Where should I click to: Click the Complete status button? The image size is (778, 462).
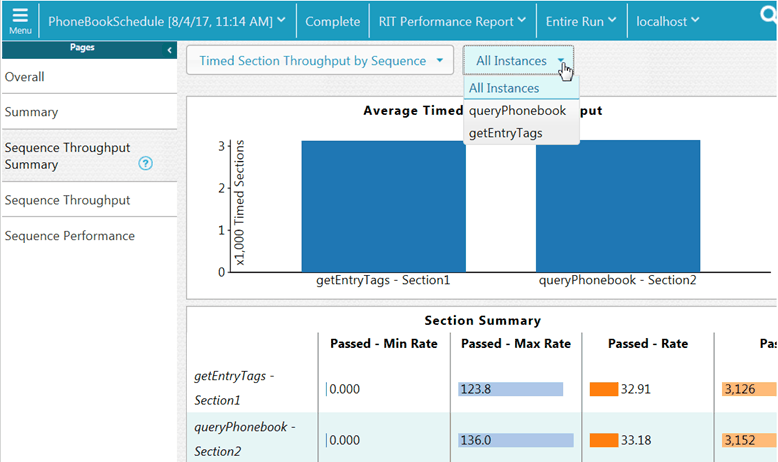pyautogui.click(x=332, y=21)
